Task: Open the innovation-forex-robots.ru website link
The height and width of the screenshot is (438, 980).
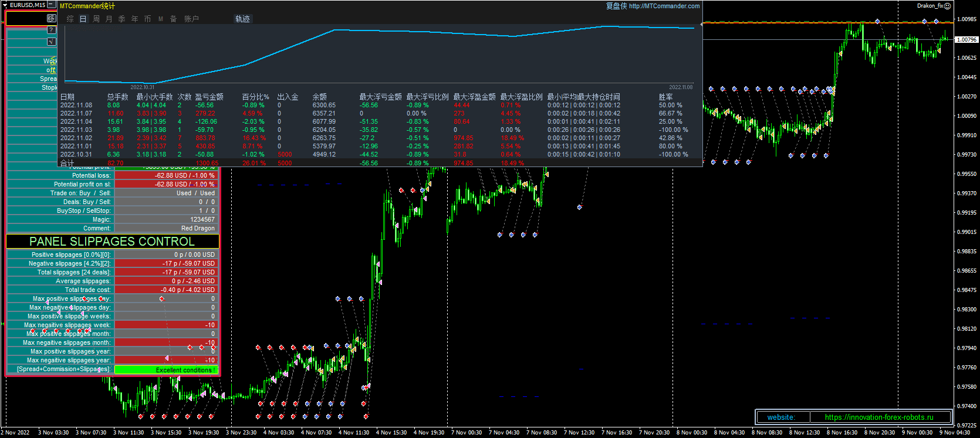Action: (878, 417)
